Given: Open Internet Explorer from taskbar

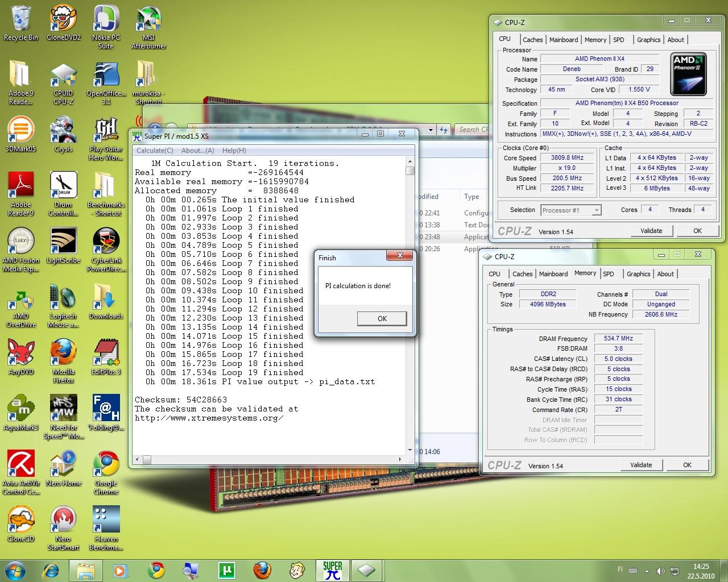Looking at the screenshot, I should pos(51,570).
